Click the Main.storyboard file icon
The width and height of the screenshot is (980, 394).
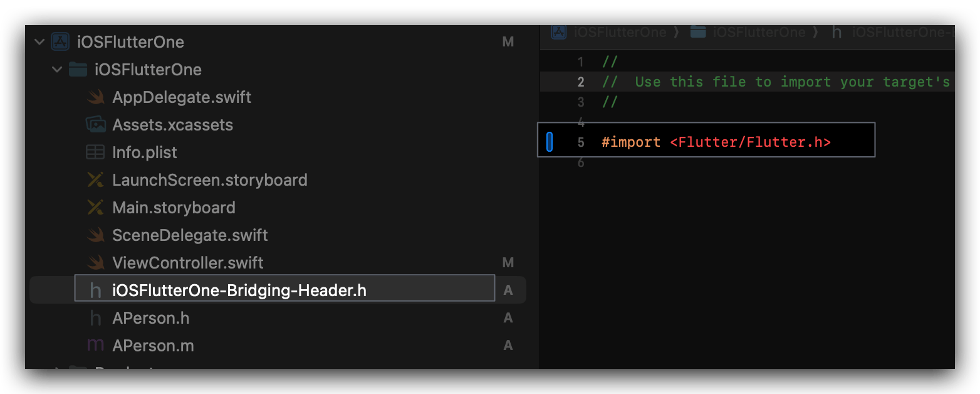pyautogui.click(x=95, y=208)
